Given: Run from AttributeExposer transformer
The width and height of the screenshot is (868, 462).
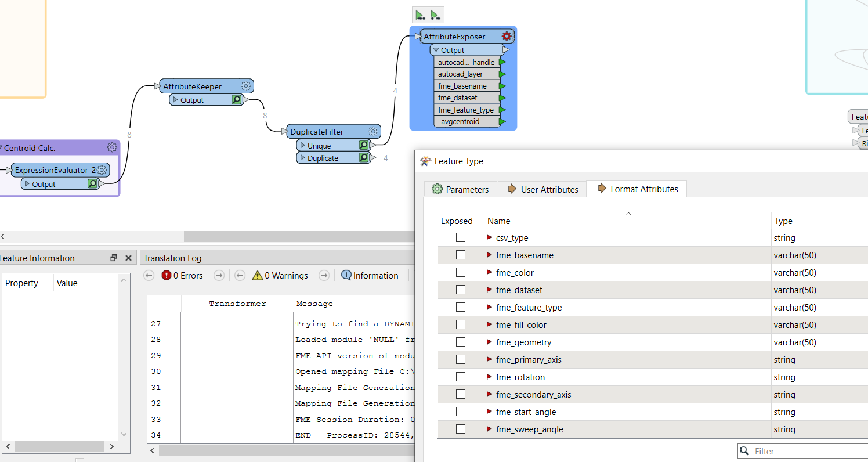Looking at the screenshot, I should coord(436,15).
